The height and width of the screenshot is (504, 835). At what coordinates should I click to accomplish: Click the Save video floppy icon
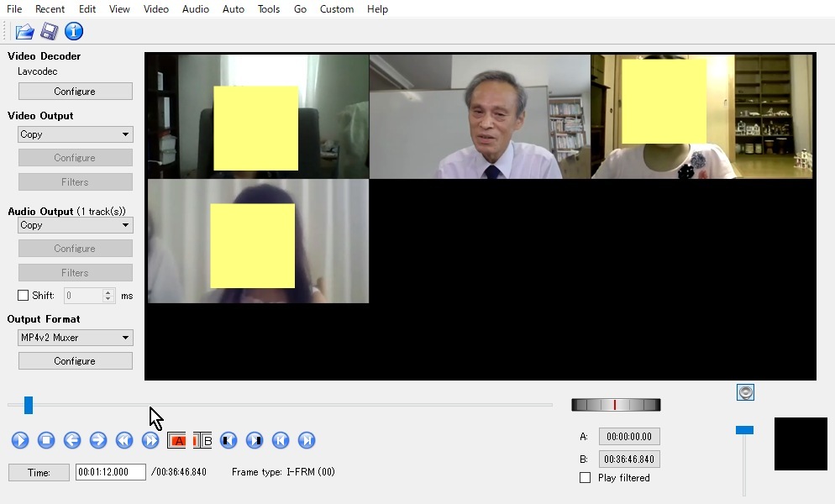(x=49, y=31)
